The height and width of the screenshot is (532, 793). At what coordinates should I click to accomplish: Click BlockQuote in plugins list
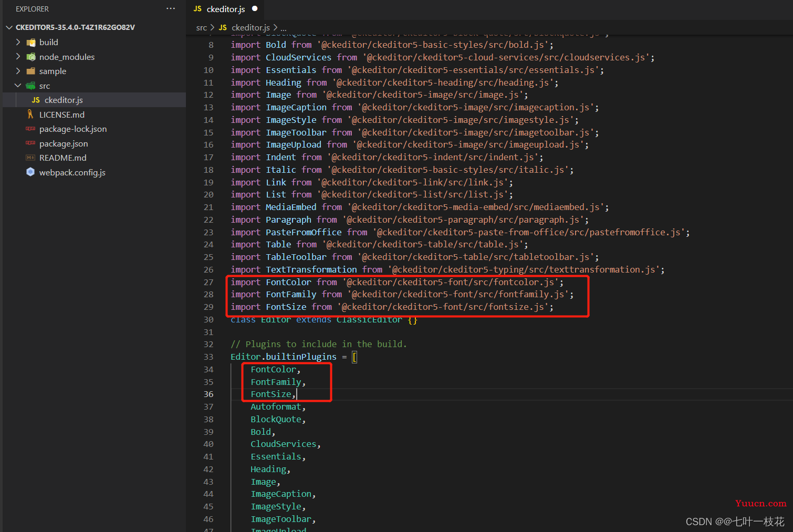tap(276, 420)
